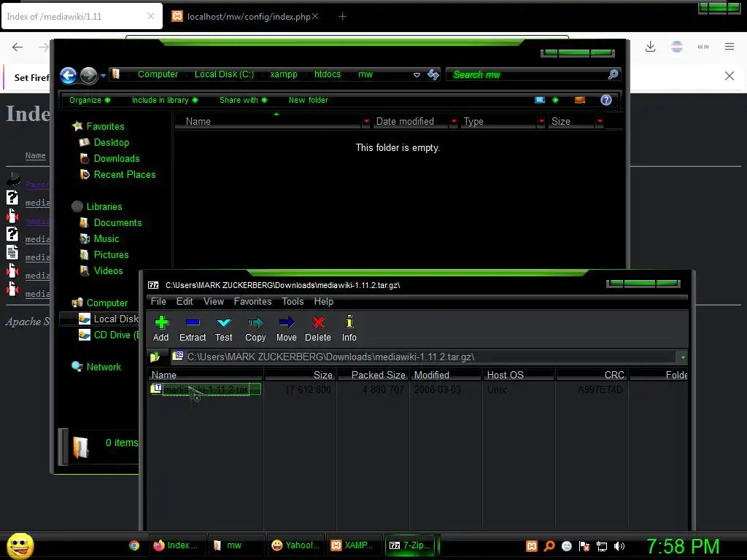Sort the Explorer list by Type column
The height and width of the screenshot is (560, 747).
[499, 122]
